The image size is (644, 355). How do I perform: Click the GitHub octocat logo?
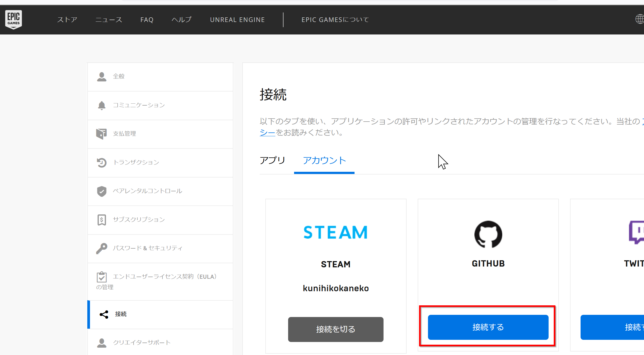(x=488, y=234)
